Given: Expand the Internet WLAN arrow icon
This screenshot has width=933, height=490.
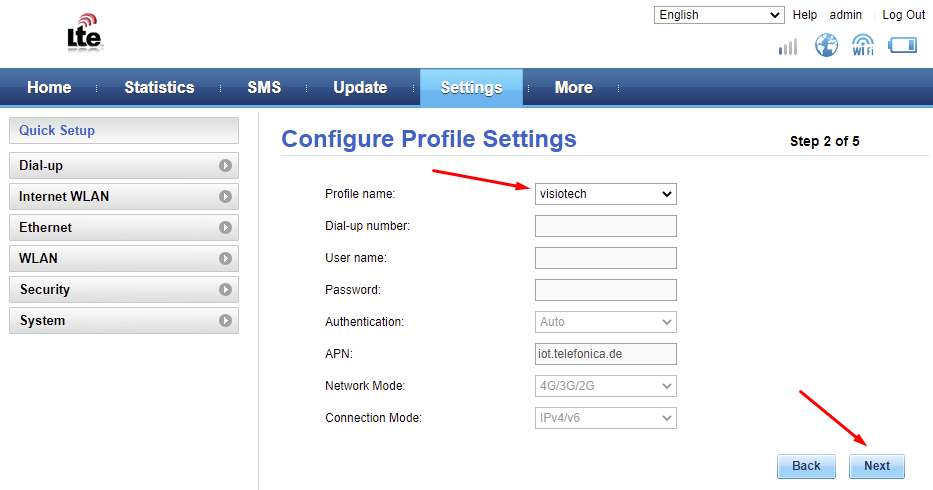Looking at the screenshot, I should pyautogui.click(x=226, y=197).
